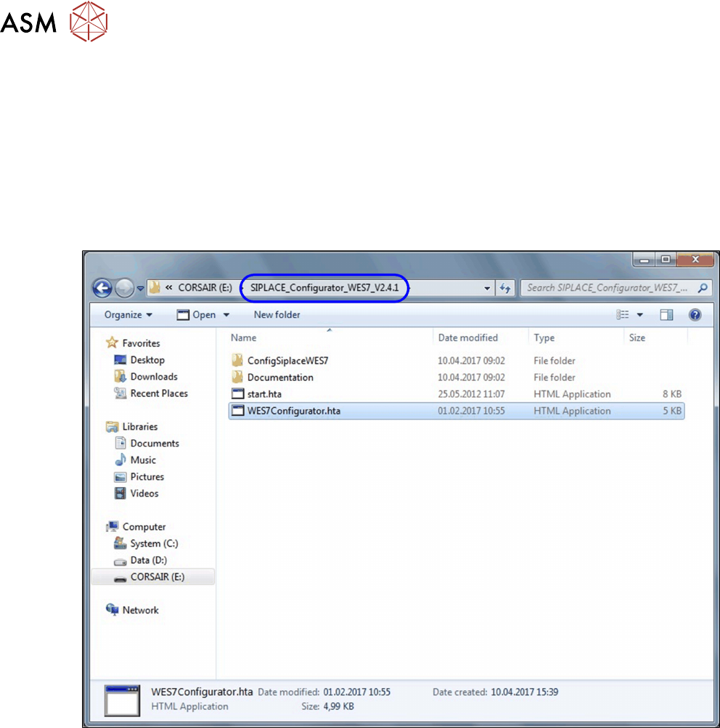The height and width of the screenshot is (728, 720).
Task: Open the Organize menu
Action: 128,315
